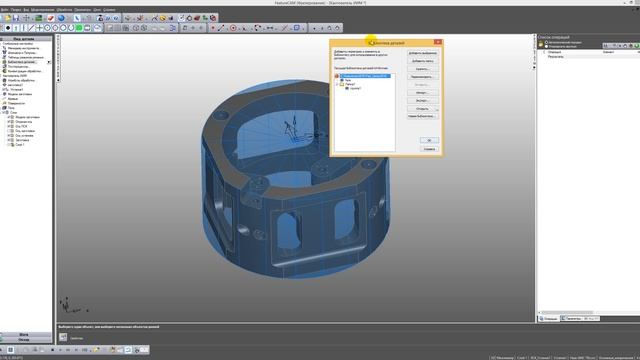
Task: Click 'Добавить выбранное' button in dialog
Action: point(423,53)
